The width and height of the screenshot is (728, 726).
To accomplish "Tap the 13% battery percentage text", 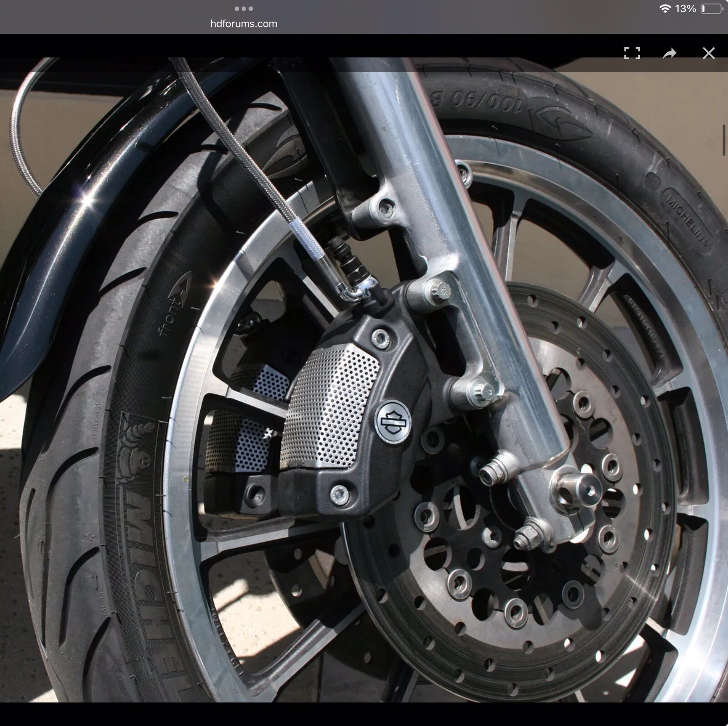I will point(685,9).
